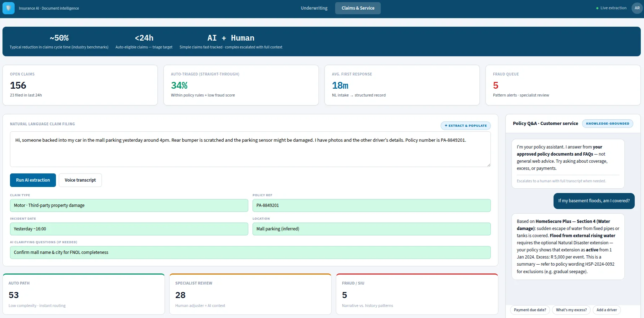Click the Pattern alerts · specialist review text
The width and height of the screenshot is (644, 318).
click(521, 95)
